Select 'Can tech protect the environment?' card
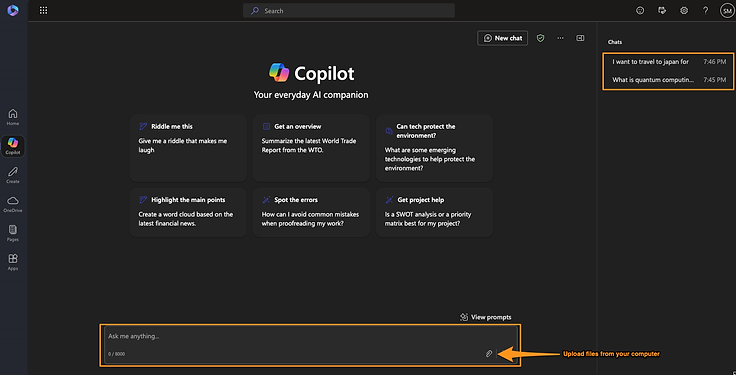This screenshot has width=736, height=375. pyautogui.click(x=434, y=148)
